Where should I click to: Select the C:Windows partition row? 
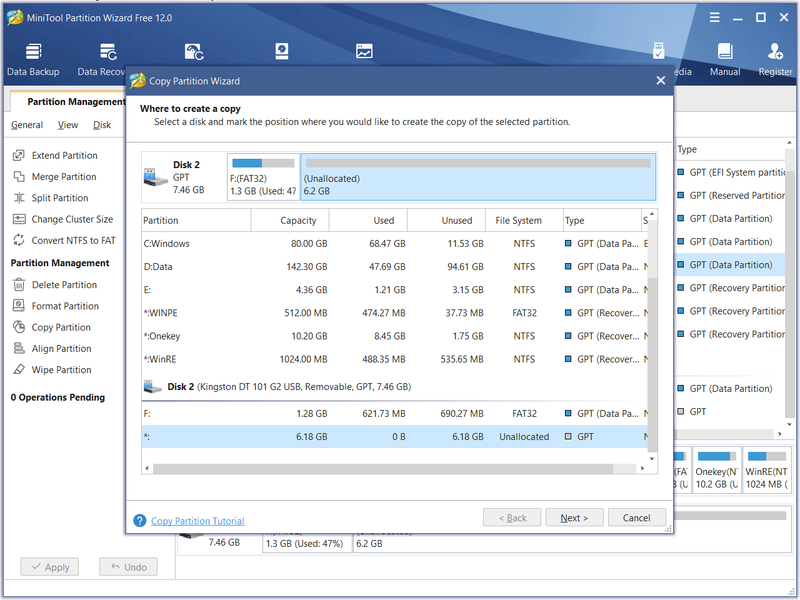click(x=394, y=243)
